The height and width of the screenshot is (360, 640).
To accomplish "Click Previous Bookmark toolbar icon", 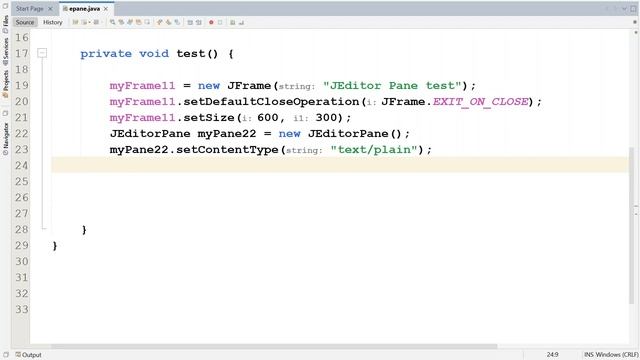I will pos(160,22).
